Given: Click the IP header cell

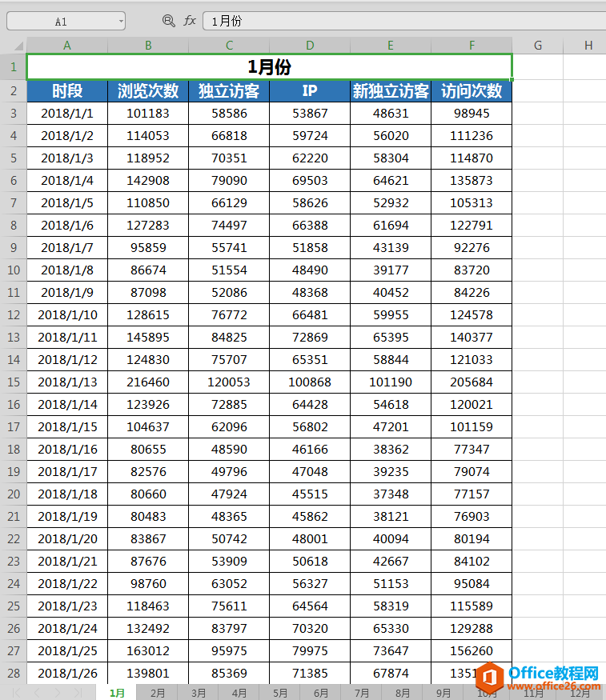Looking at the screenshot, I should 310,91.
